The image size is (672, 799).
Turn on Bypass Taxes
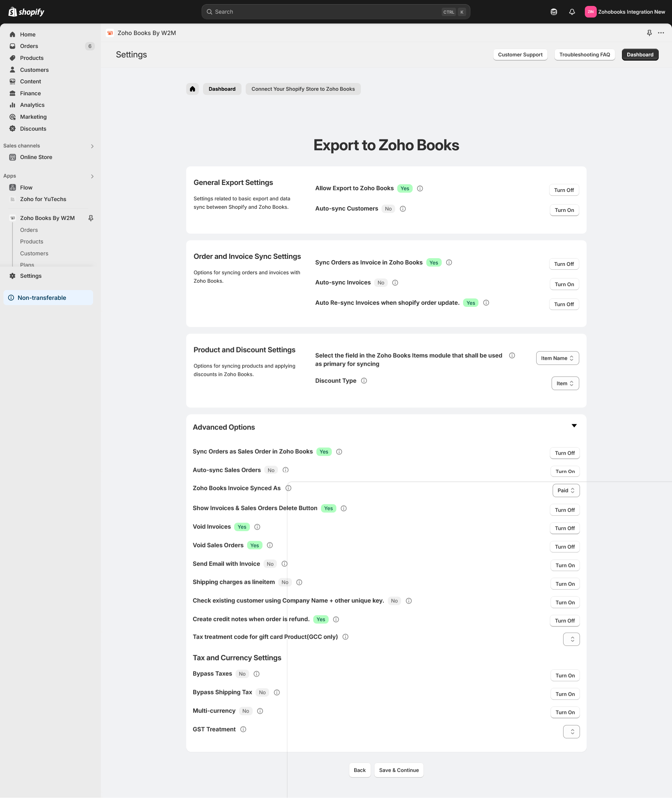pos(565,675)
